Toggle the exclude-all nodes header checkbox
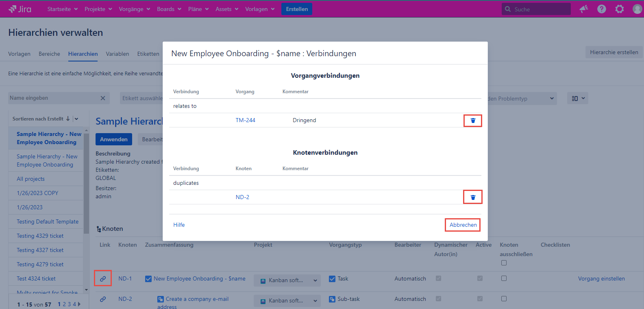This screenshot has width=644, height=309. pyautogui.click(x=504, y=263)
